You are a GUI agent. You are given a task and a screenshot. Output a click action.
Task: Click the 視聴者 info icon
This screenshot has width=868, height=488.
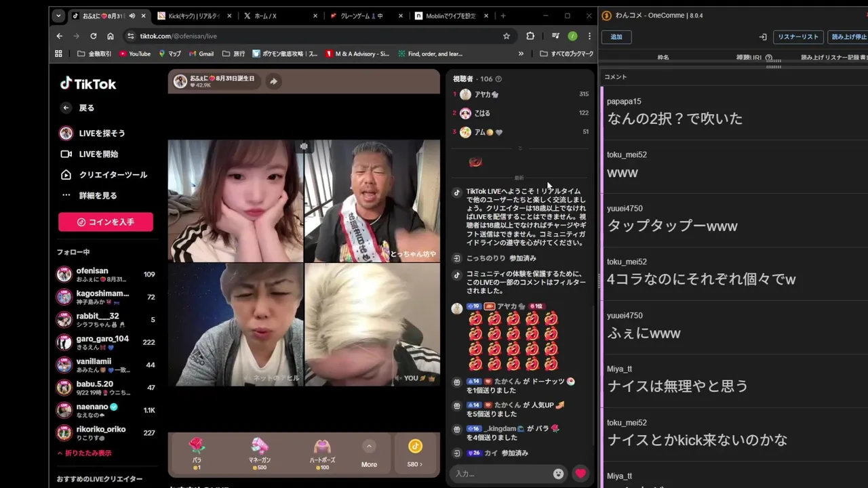click(498, 79)
